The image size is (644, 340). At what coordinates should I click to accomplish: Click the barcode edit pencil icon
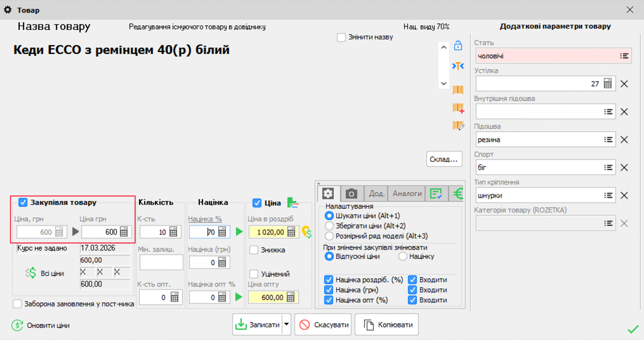coord(458,126)
